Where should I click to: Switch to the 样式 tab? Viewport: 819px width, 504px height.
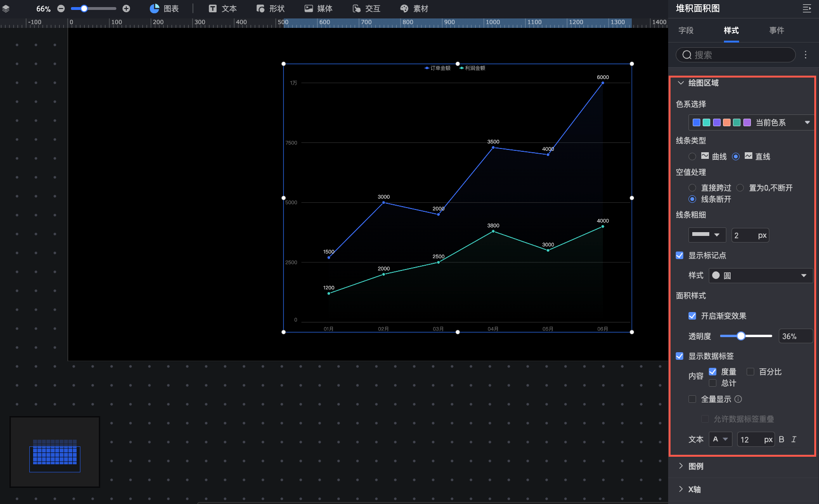(x=731, y=30)
